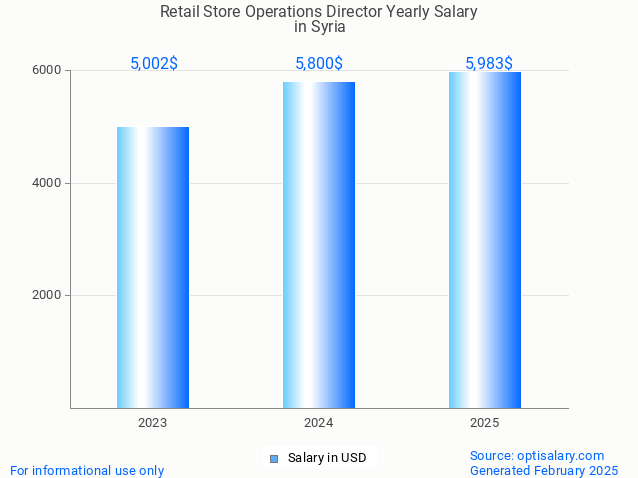This screenshot has height=478, width=638.
Task: Click the 'Retail Store Operations Director Yearly Salary' title
Action: pos(319,12)
